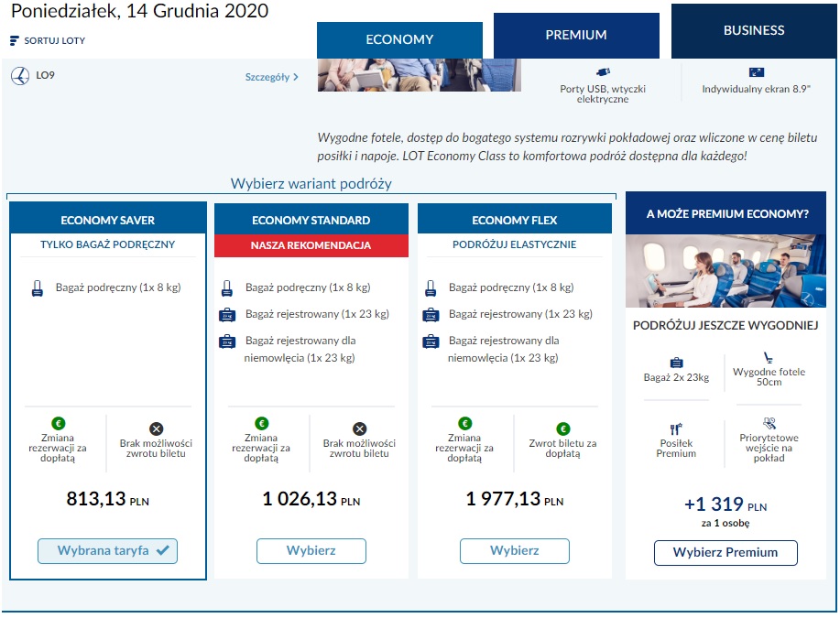Click infant baggage icon in Economy Flex
The image size is (840, 618).
(x=431, y=342)
